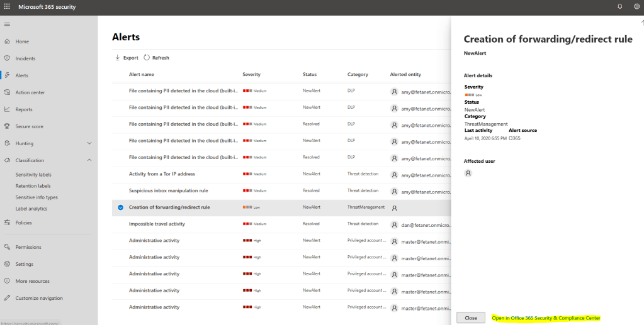Click the Refresh icon in toolbar
Viewport: 644px width, 325px height.
(147, 58)
